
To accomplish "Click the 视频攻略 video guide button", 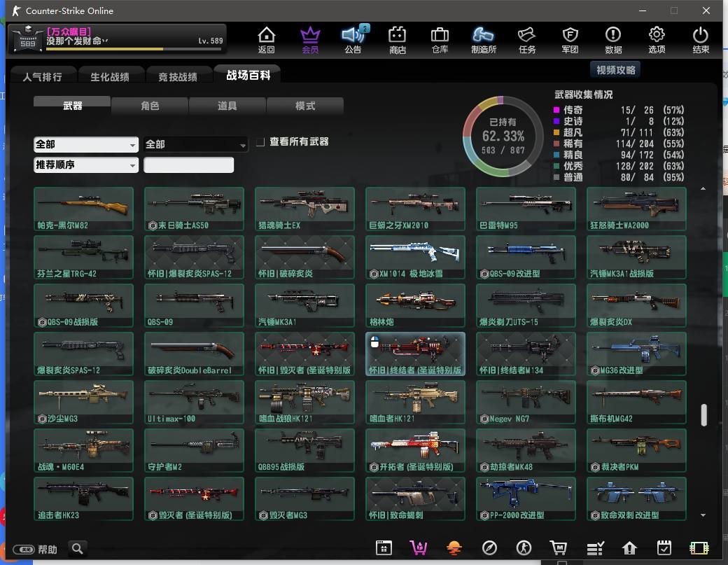I will coord(615,69).
